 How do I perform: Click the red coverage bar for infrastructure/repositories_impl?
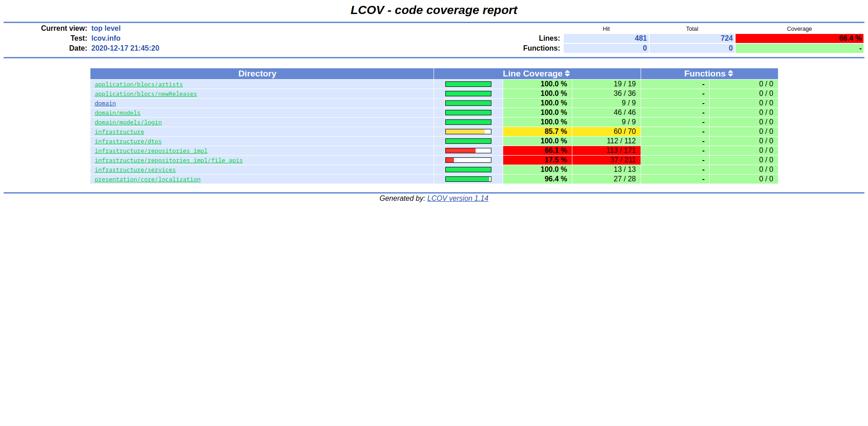click(468, 151)
